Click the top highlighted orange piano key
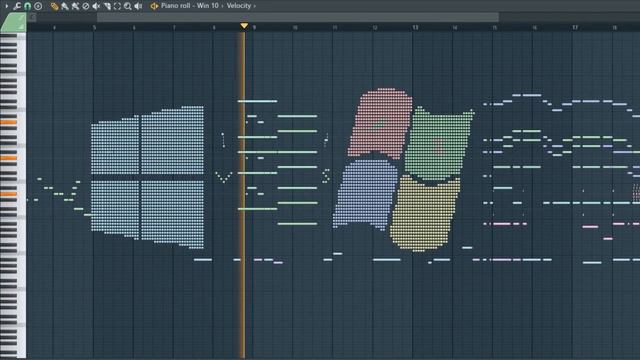Screen dimensions: 640x360 pyautogui.click(x=9, y=122)
